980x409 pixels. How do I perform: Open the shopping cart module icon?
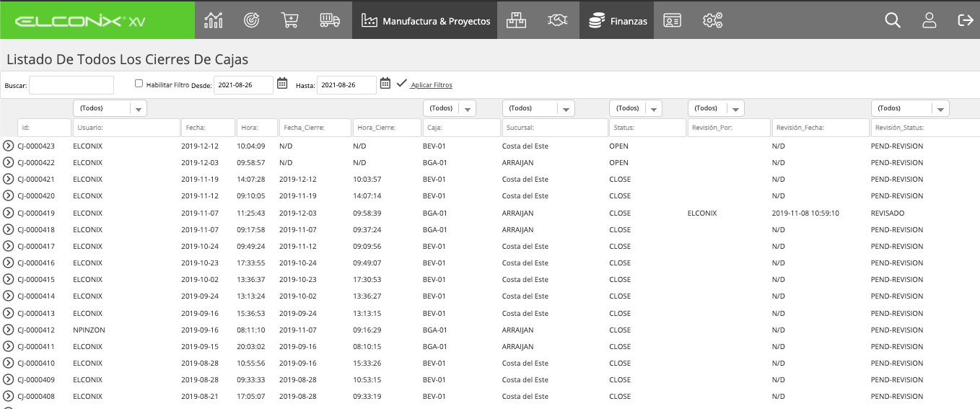pos(289,20)
